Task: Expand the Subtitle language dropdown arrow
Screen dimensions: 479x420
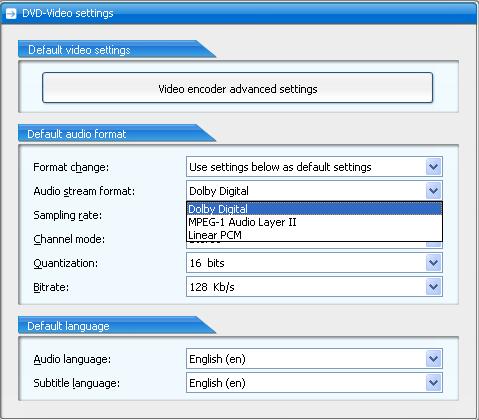Action: coord(433,383)
